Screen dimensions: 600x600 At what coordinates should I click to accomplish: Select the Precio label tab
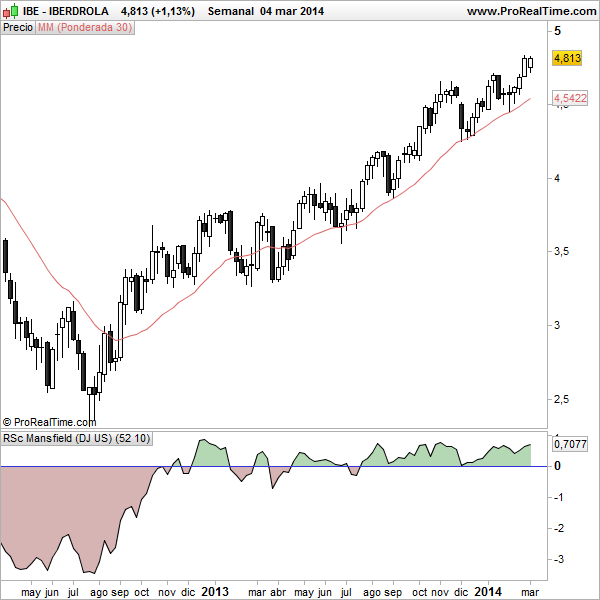pos(18,28)
